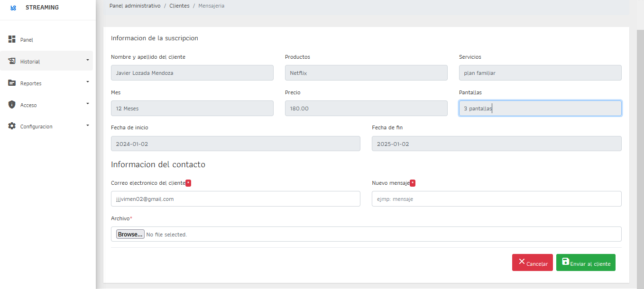Click into the Pantallas text field
This screenshot has width=644, height=289.
[540, 108]
